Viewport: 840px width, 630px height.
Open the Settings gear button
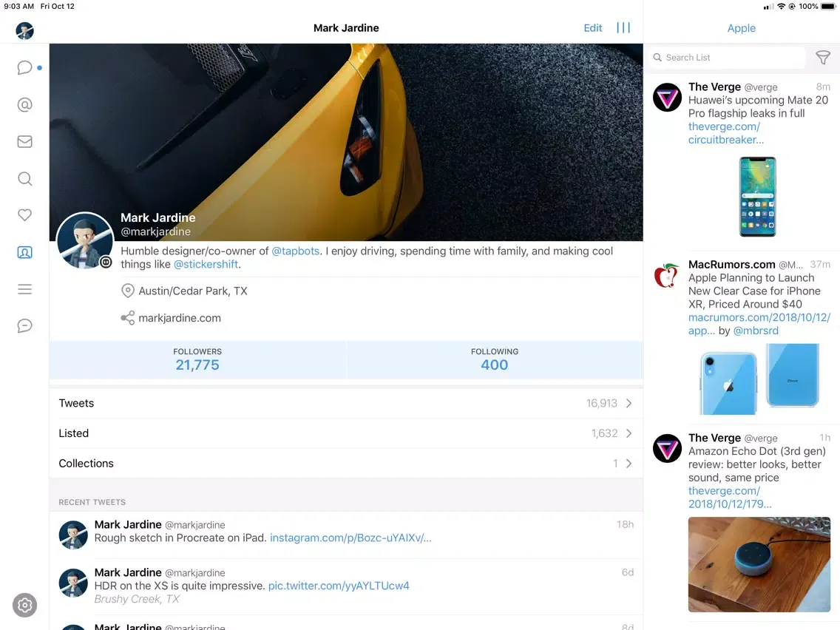click(x=24, y=606)
